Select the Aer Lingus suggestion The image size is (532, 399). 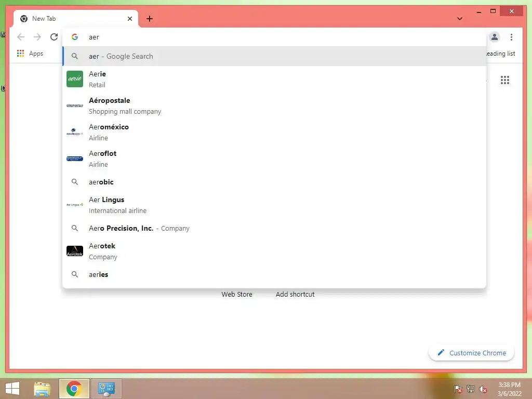point(274,205)
